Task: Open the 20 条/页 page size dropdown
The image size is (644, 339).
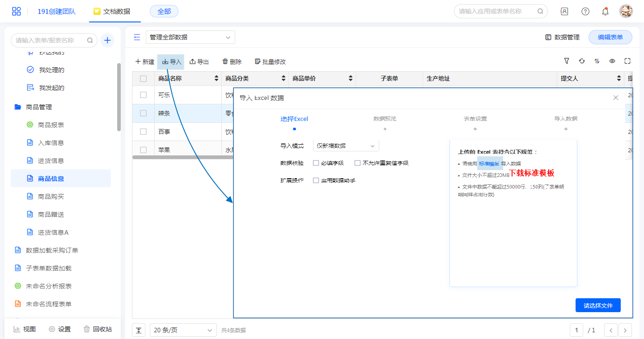Action: point(183,330)
